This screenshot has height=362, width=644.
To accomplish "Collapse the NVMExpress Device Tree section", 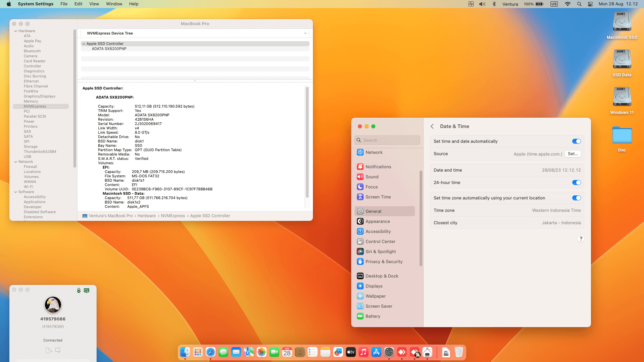I will tap(305, 33).
